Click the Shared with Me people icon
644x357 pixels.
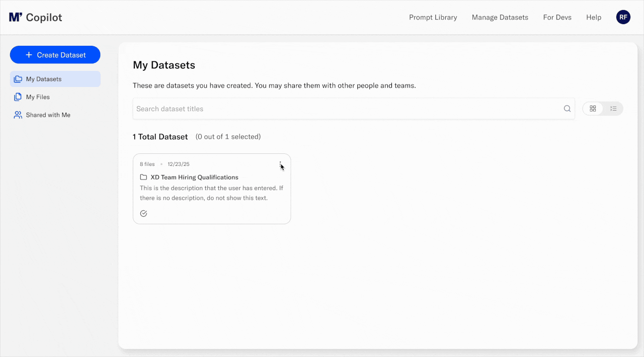point(18,115)
